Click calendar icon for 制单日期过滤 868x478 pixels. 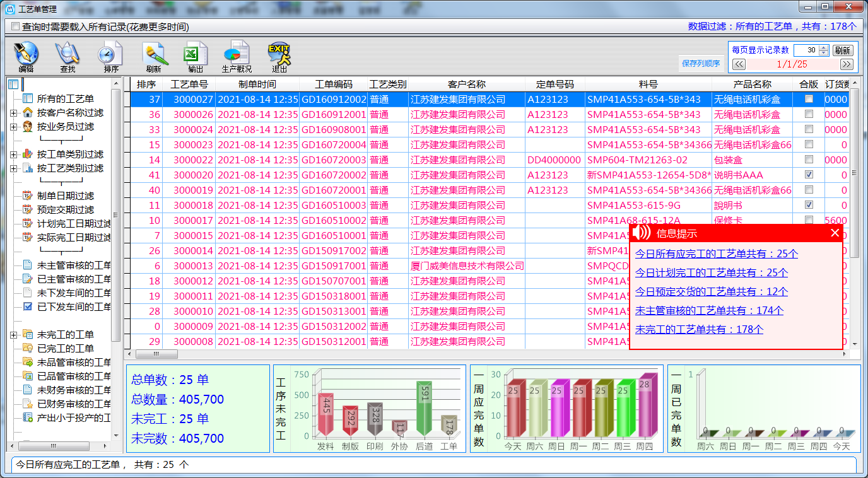27,195
